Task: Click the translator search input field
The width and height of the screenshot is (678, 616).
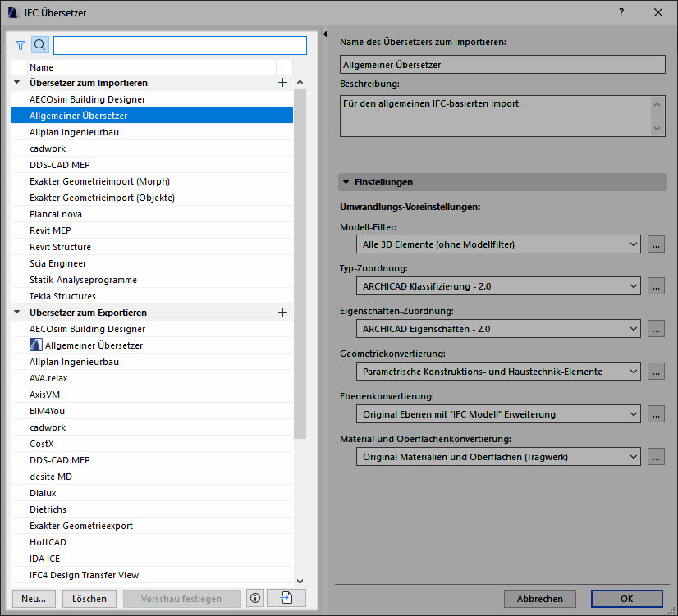Action: click(181, 45)
